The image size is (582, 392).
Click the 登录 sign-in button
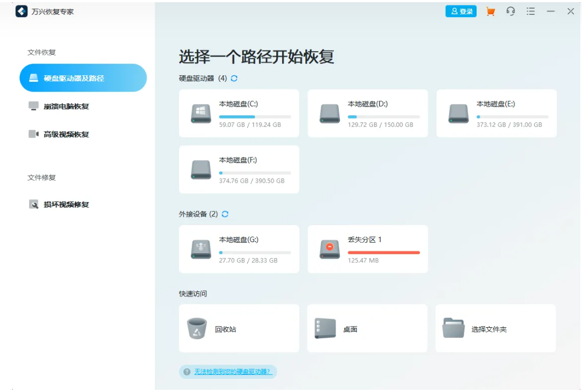(461, 11)
